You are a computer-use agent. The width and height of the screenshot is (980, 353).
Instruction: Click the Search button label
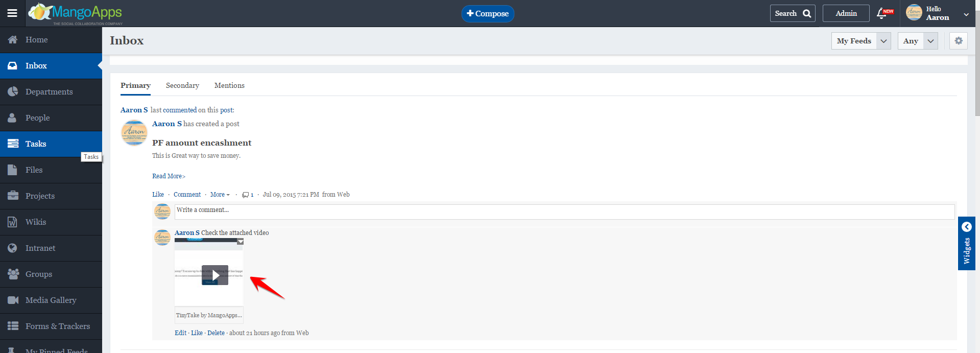(x=785, y=14)
